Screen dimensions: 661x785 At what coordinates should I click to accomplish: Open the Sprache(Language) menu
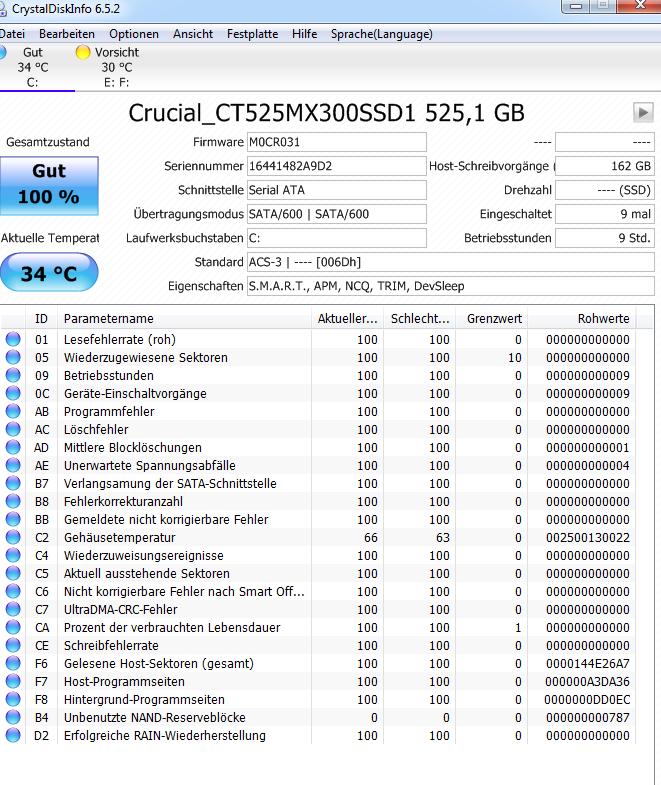coord(382,34)
